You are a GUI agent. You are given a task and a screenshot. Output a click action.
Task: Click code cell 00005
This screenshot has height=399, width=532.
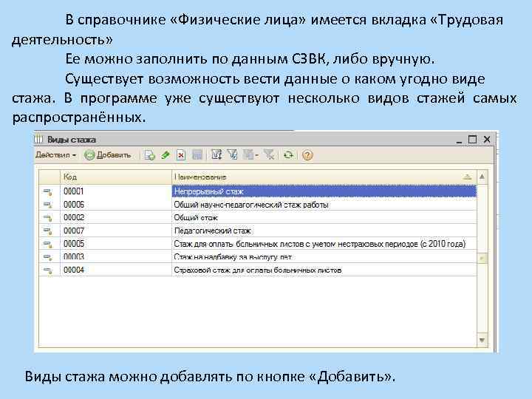click(116, 244)
